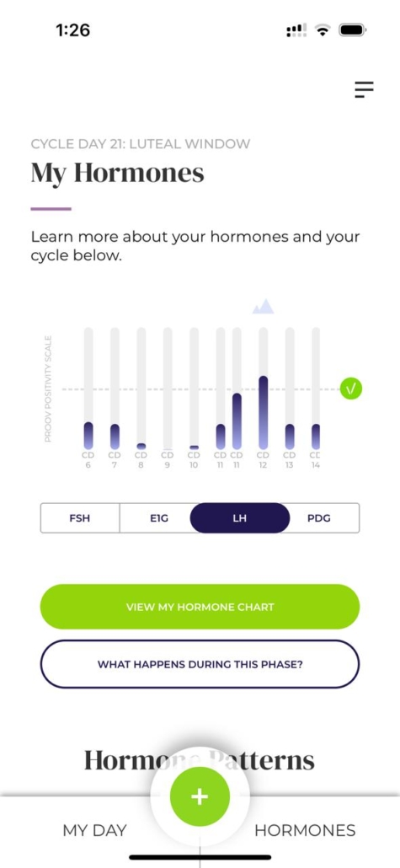The width and height of the screenshot is (400, 868).
Task: Open What Happens During This Phase
Action: point(200,664)
